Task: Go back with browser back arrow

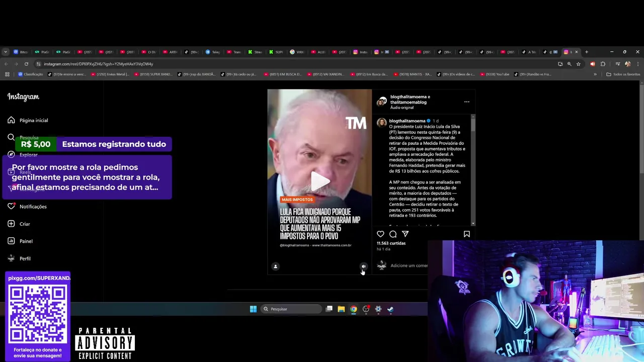Action: [x=6, y=64]
